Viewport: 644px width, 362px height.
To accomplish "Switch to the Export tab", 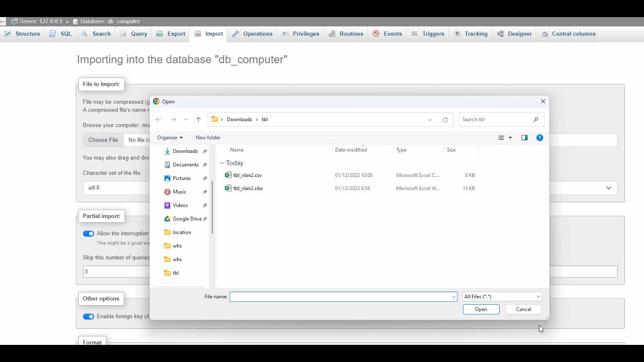I will (x=171, y=34).
